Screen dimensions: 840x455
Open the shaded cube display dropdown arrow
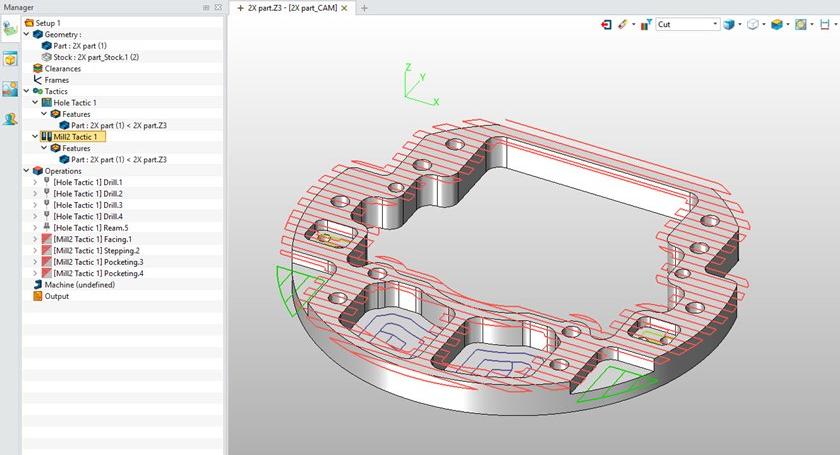(740, 25)
